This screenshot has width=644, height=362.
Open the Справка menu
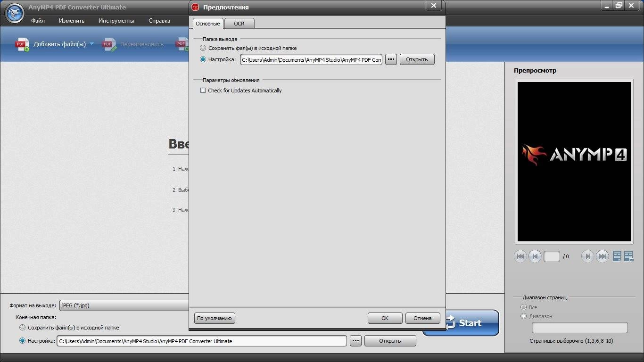tap(159, 21)
